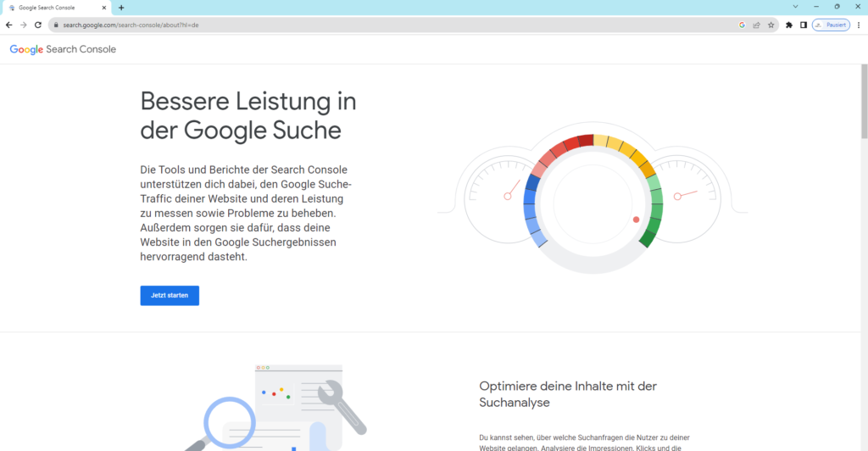Click the Google Search Console logo
The width and height of the screenshot is (868, 451).
tap(63, 49)
